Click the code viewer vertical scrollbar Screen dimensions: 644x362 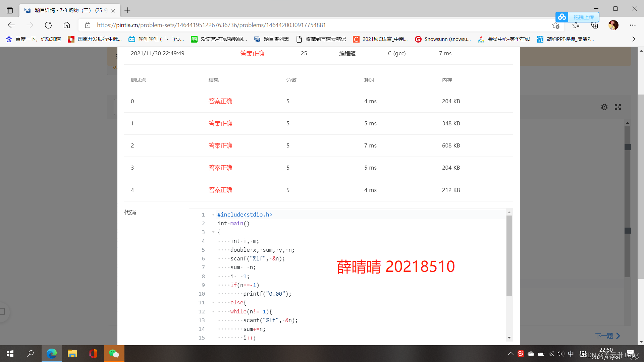[x=509, y=255]
